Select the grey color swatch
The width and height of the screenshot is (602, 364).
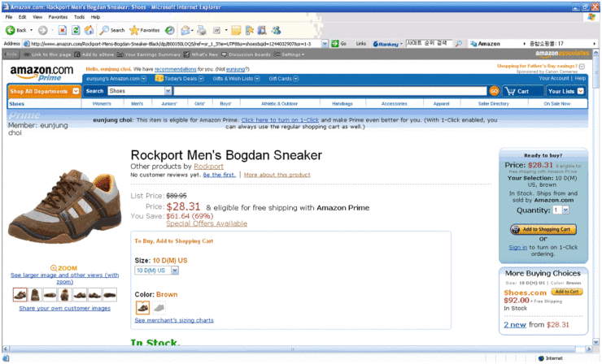point(159,308)
